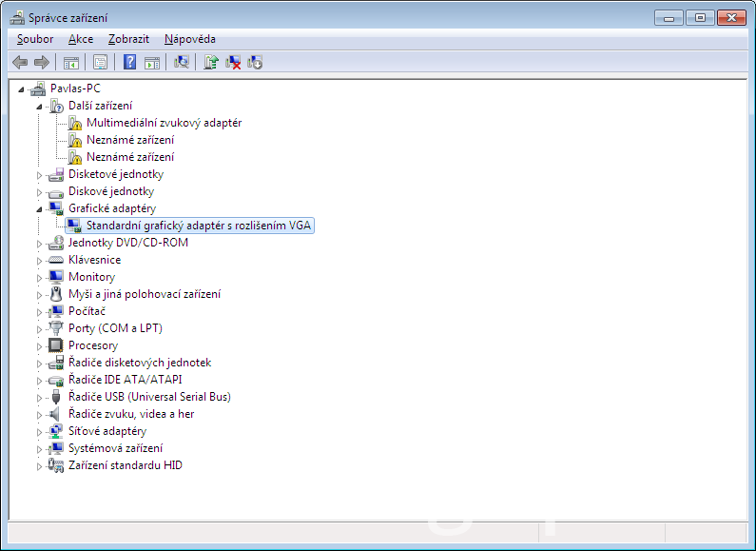
Task: Click the Show/Hide console tree icon
Action: [x=70, y=62]
